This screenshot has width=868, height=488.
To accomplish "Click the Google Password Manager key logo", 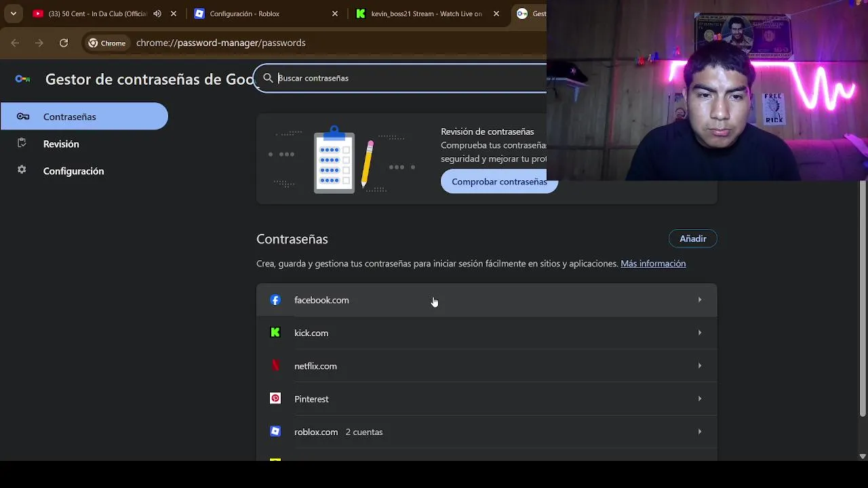I will (x=22, y=79).
